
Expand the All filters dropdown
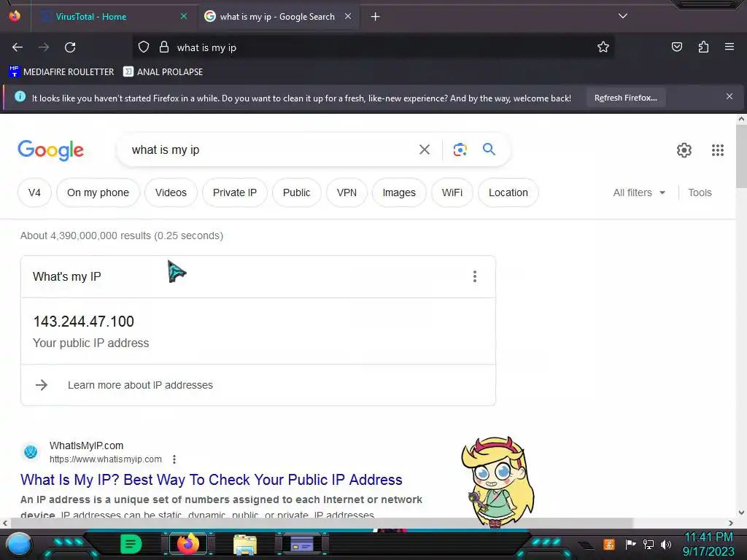(639, 192)
